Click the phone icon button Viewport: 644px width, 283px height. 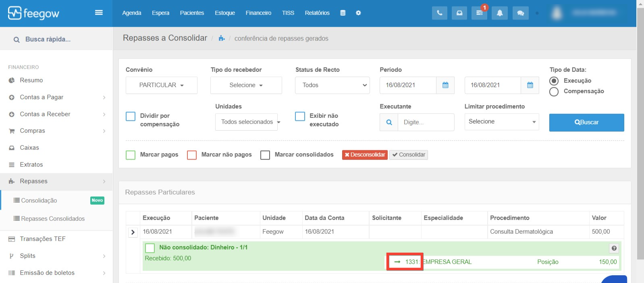coord(439,13)
